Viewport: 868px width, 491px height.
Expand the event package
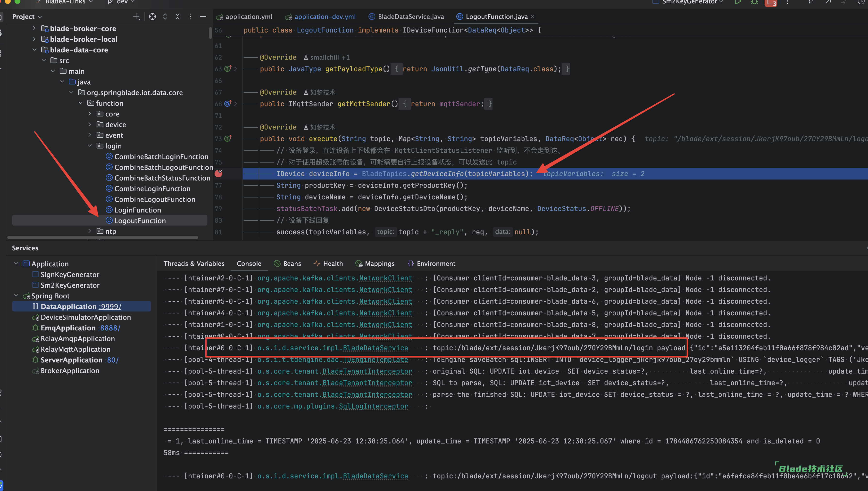click(x=89, y=135)
